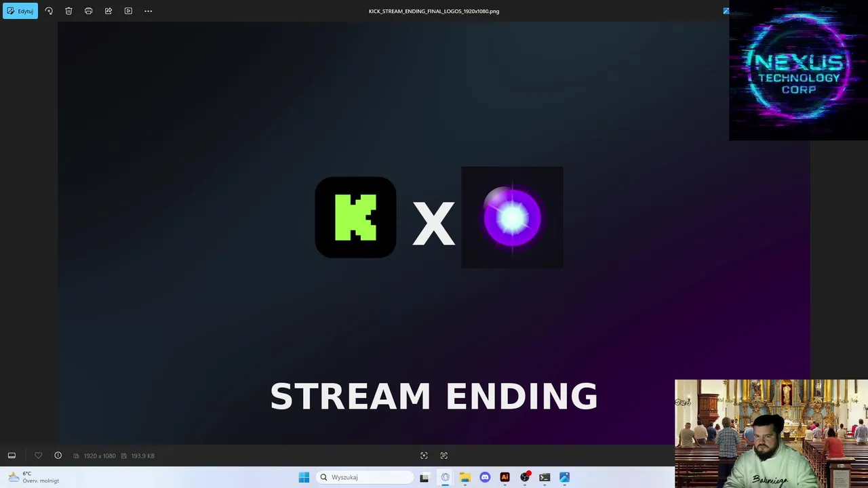Open the Windows Start menu
Viewport: 868px width, 488px height.
click(x=304, y=477)
